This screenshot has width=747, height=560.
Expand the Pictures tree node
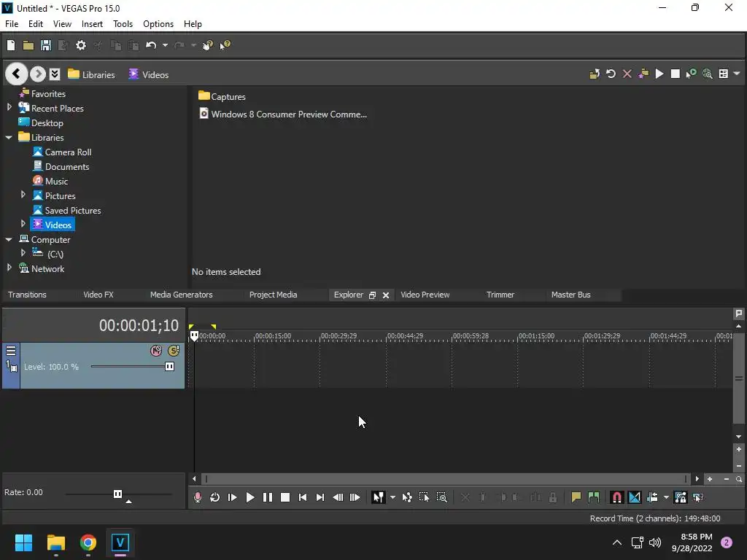23,195
